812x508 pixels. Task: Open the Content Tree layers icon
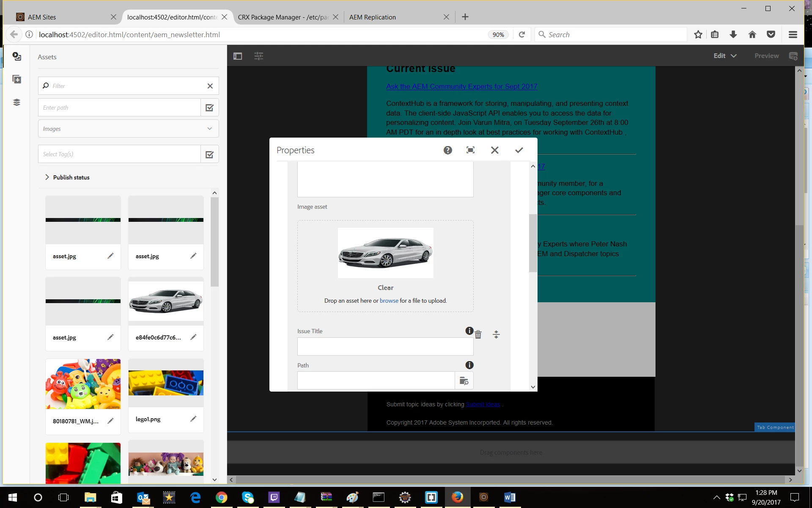click(x=17, y=102)
